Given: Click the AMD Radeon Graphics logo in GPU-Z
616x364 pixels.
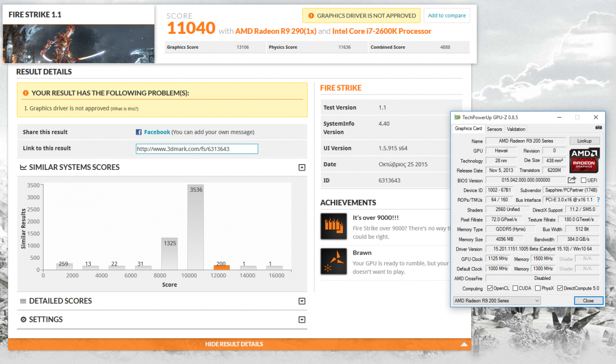Looking at the screenshot, I should pyautogui.click(x=585, y=160).
